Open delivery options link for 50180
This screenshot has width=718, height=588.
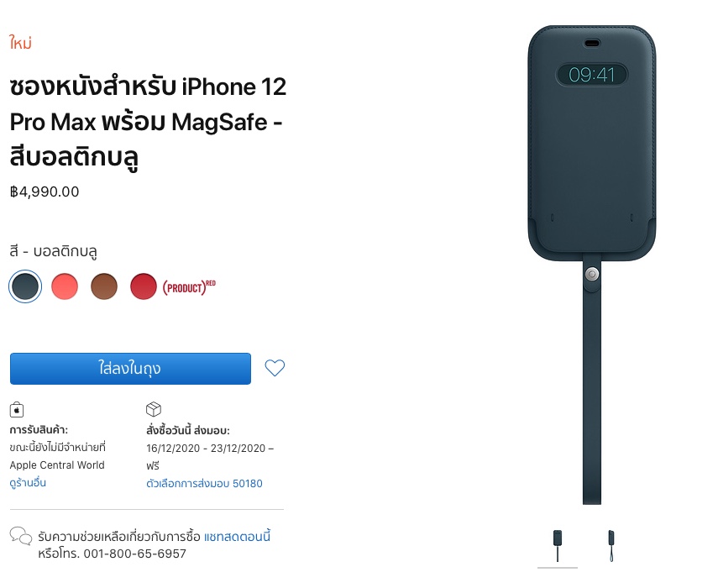[x=204, y=483]
